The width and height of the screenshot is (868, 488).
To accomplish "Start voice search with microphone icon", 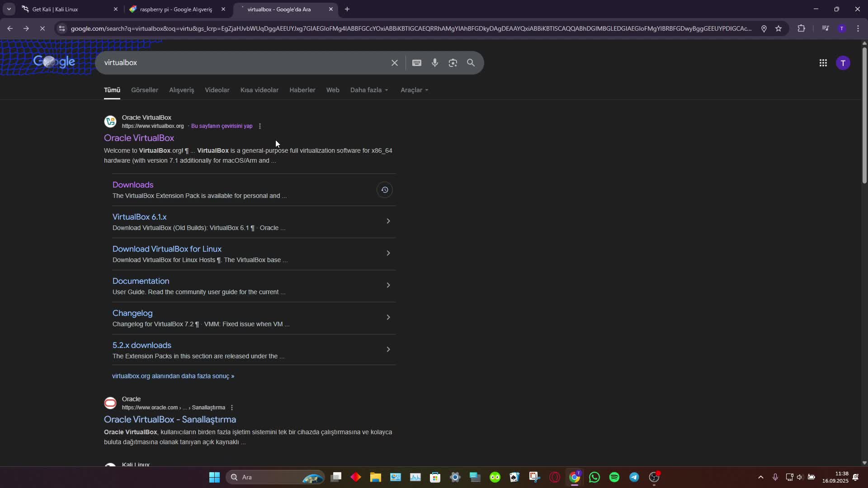I will point(434,63).
